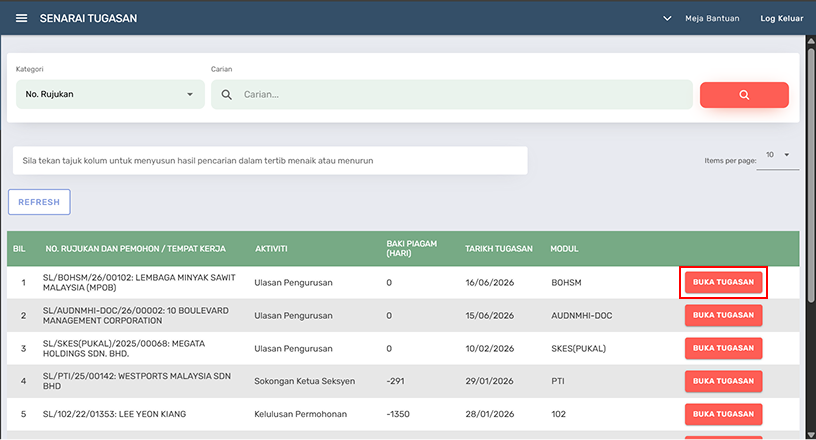
Task: Sort by the AKTIVITI column header
Action: click(x=271, y=249)
